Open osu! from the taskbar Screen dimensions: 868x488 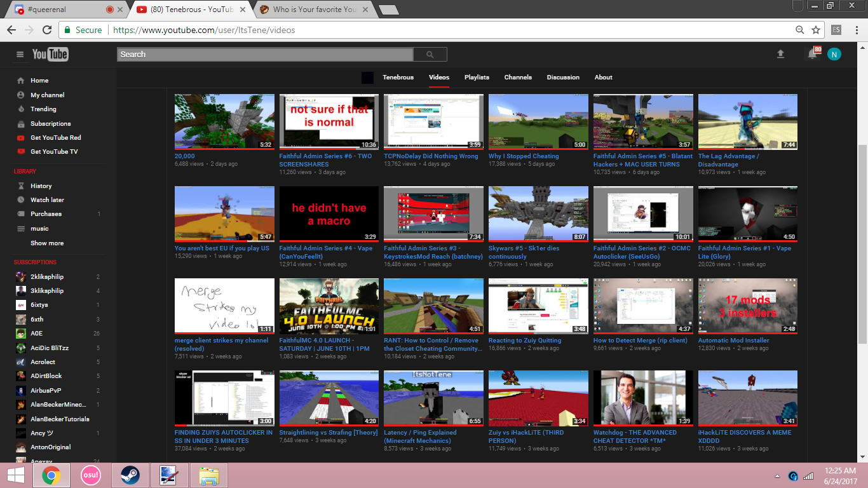[x=91, y=475]
